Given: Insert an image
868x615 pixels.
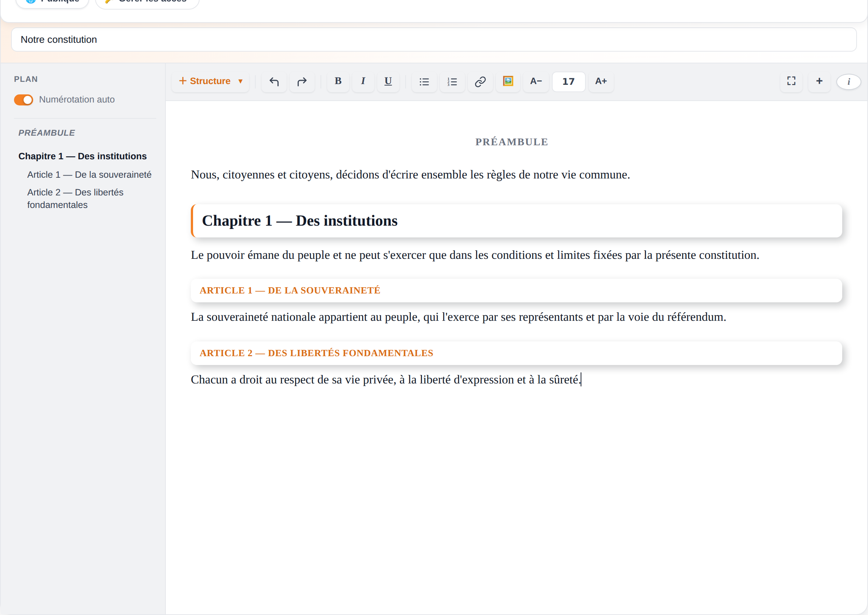Looking at the screenshot, I should tap(508, 81).
